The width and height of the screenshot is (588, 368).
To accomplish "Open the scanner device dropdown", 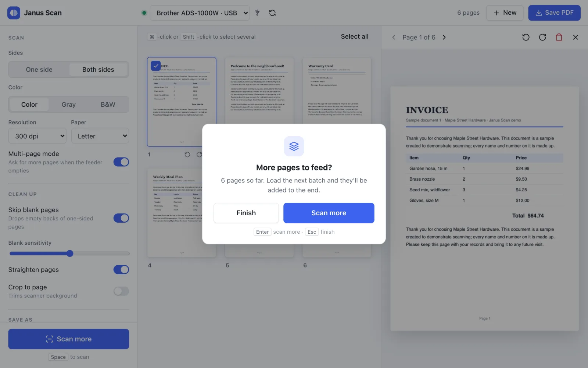I will coord(200,13).
